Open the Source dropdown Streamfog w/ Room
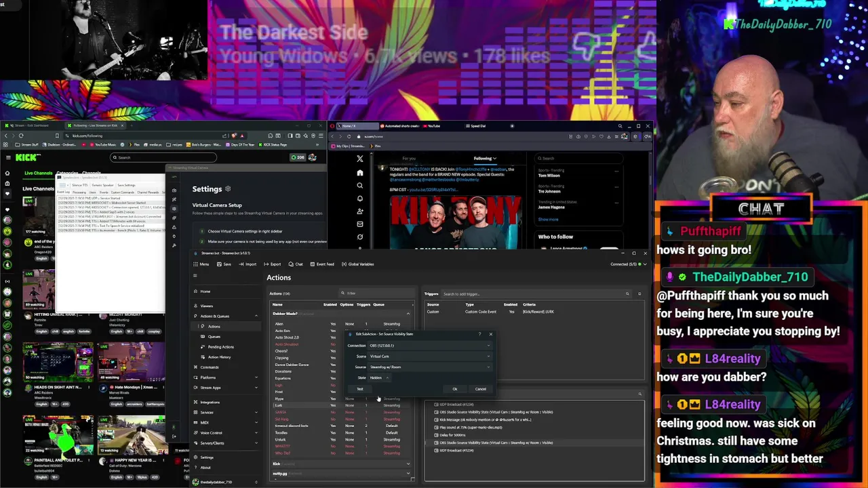Image resolution: width=868 pixels, height=488 pixels. 429,367
